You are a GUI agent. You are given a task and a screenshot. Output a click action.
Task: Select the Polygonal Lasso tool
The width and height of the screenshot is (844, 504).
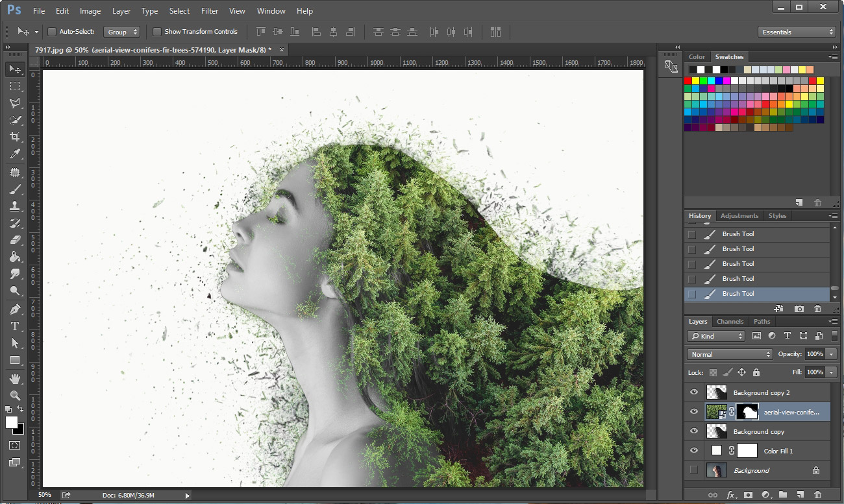[15, 102]
